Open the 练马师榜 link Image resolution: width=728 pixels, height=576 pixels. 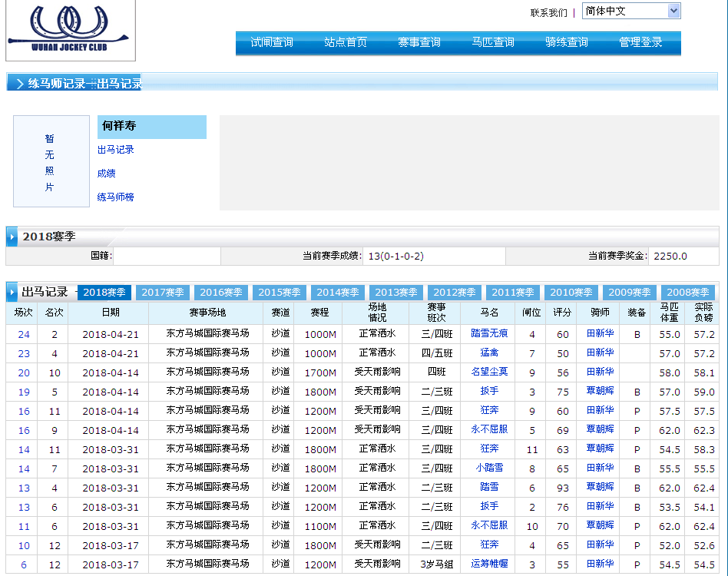pyautogui.click(x=116, y=197)
